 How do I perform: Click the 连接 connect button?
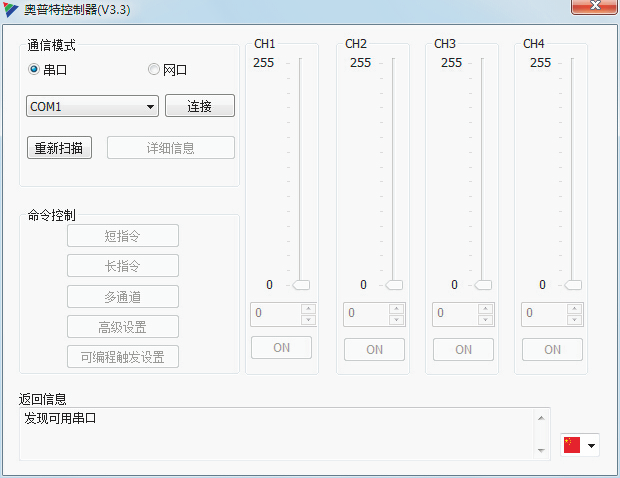point(199,106)
